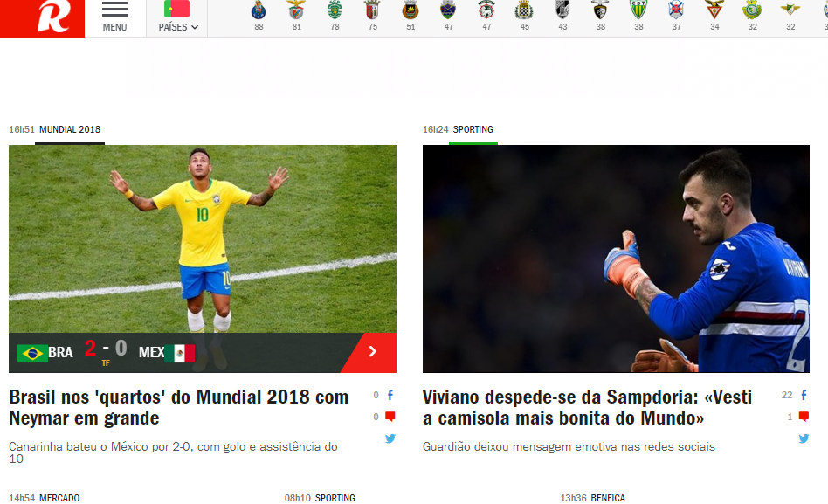Expand the PAÍSES country dropdown
Viewport: 828px width, 504px height.
[x=178, y=17]
